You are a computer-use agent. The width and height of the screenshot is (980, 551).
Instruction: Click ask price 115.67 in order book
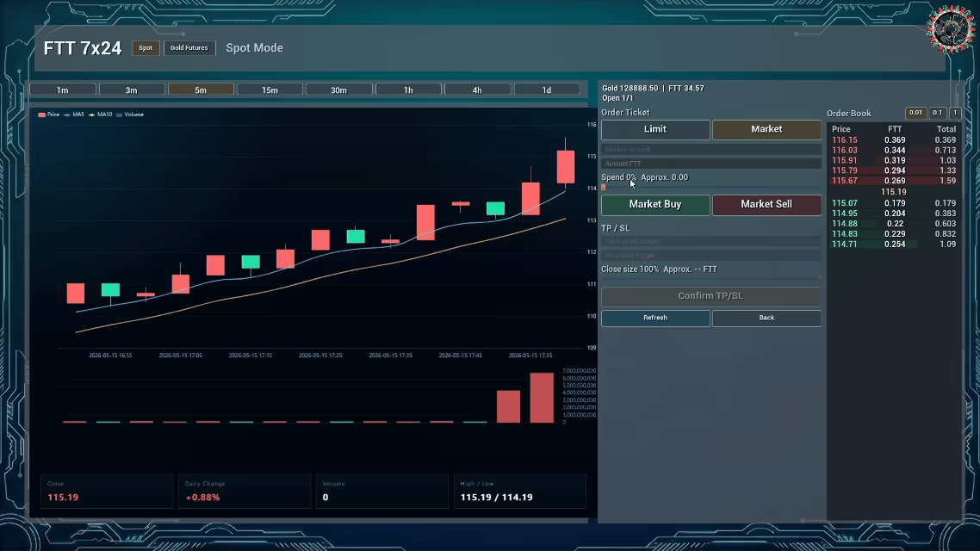[845, 181]
